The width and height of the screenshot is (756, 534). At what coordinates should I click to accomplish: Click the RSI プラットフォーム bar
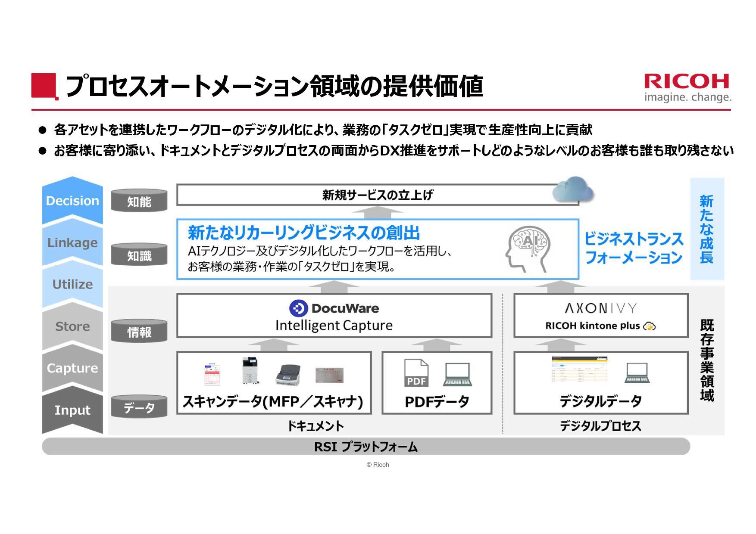tap(366, 447)
